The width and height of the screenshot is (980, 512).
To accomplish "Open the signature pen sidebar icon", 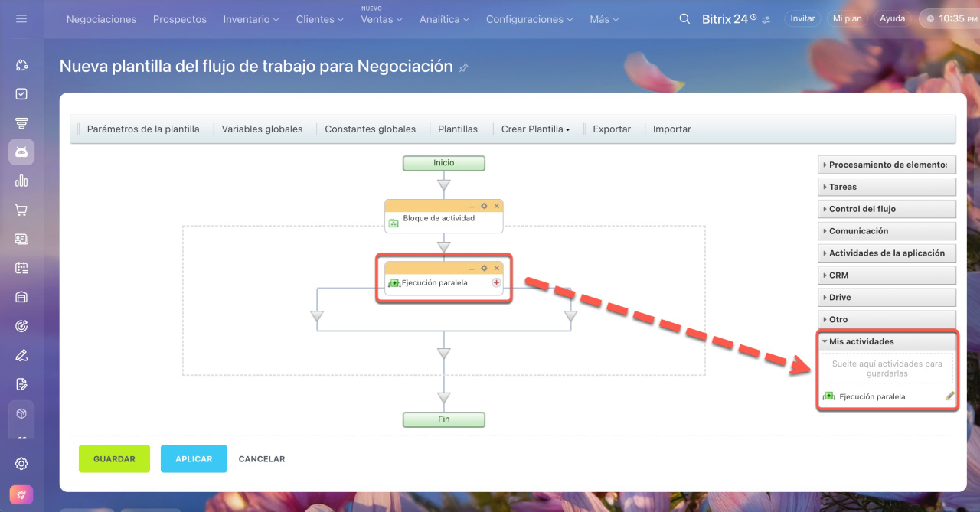I will coord(21,355).
